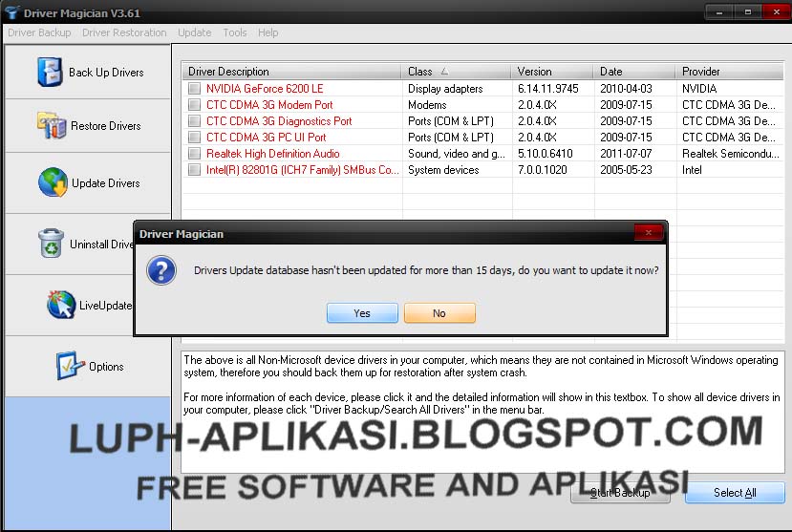Click the driver information textbox
The image size is (792, 532).
pos(482,412)
